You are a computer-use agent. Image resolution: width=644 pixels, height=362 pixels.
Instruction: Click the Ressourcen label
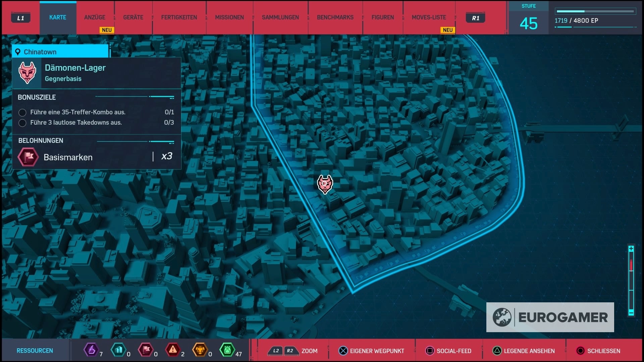pos(35,351)
